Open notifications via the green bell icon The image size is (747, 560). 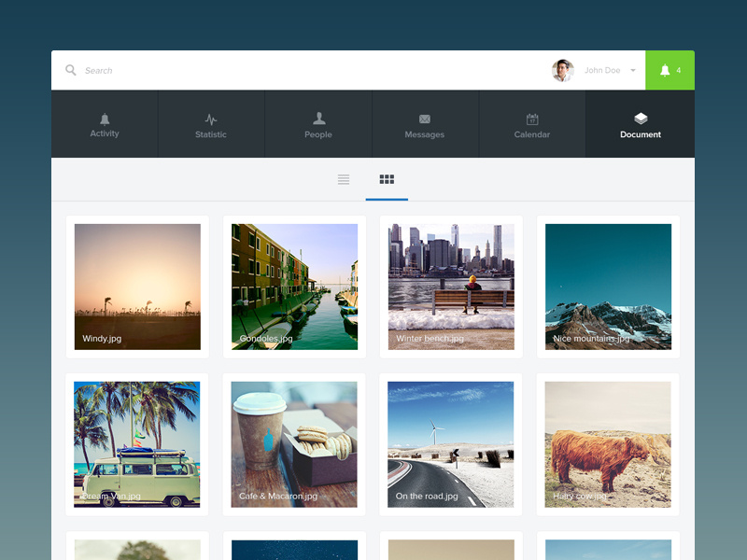click(x=665, y=70)
